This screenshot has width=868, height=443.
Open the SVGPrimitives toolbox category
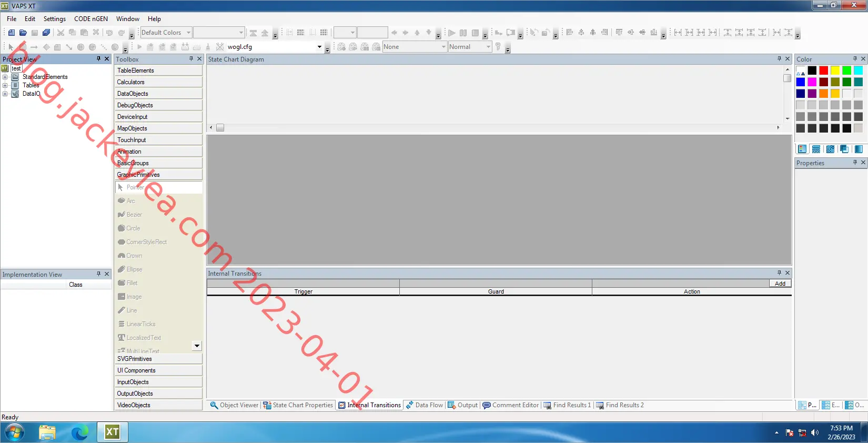coord(159,359)
